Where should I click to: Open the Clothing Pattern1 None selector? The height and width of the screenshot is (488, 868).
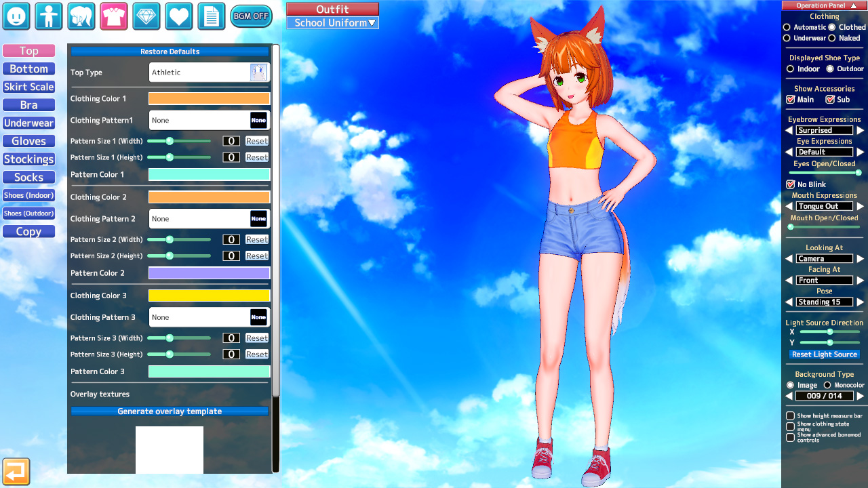tap(209, 121)
